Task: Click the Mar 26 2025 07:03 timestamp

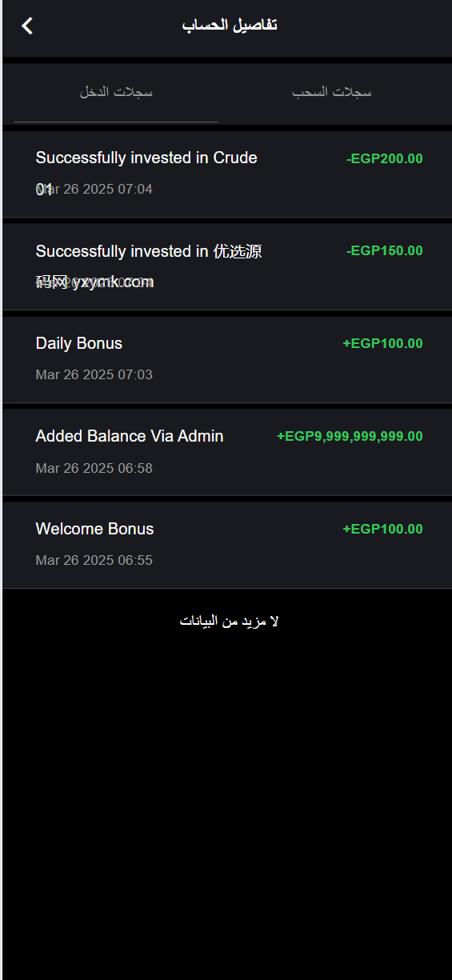Action: [x=94, y=375]
